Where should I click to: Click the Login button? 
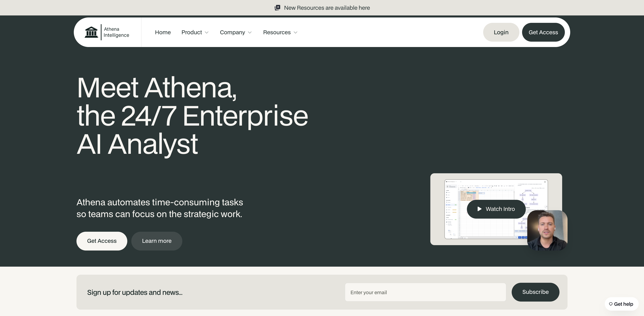pos(501,32)
